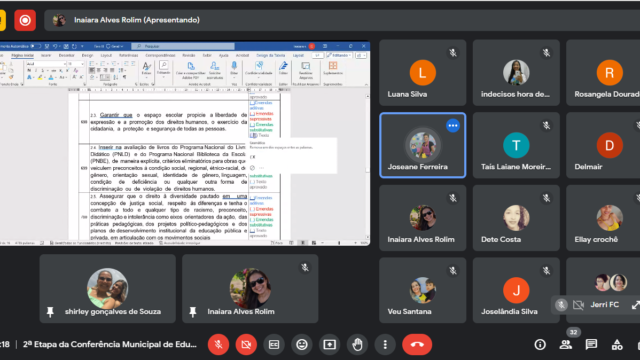640x360 pixels.
Task: Open the chat panel icon
Action: [x=591, y=344]
